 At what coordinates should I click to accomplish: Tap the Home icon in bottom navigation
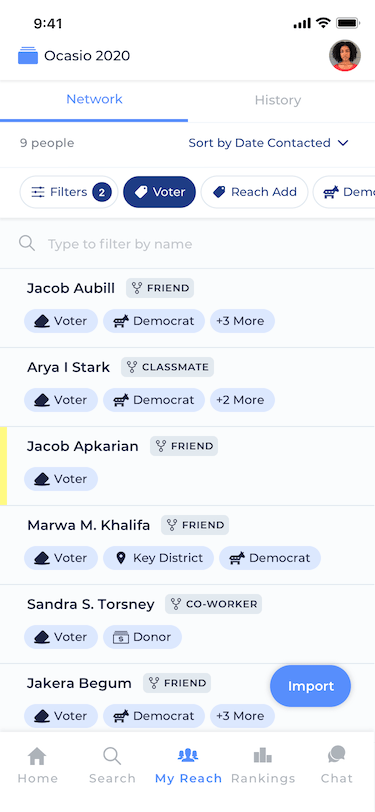click(37, 756)
